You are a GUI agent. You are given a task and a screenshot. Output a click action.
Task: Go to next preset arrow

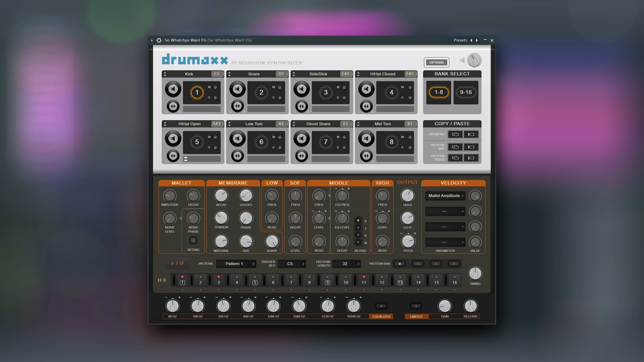tap(477, 40)
